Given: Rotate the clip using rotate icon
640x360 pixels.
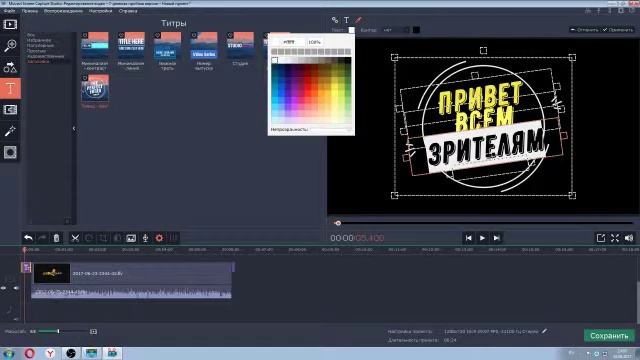Looking at the screenshot, I should pyautogui.click(x=89, y=238).
